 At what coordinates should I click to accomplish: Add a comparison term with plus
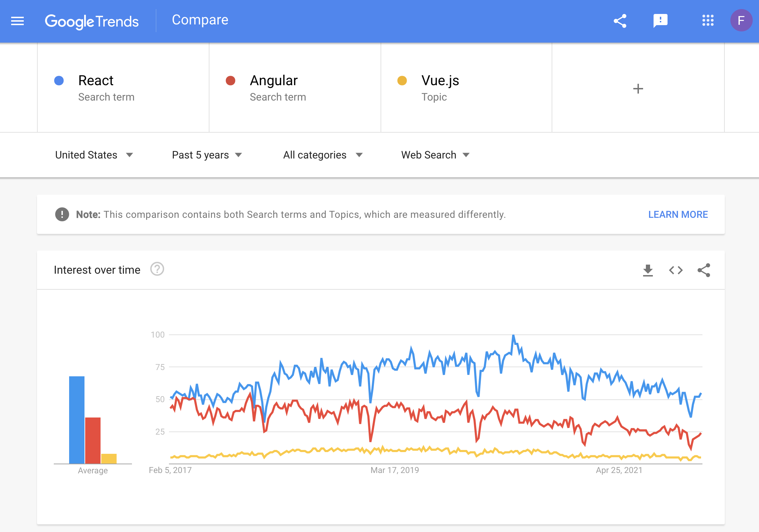[x=638, y=89]
